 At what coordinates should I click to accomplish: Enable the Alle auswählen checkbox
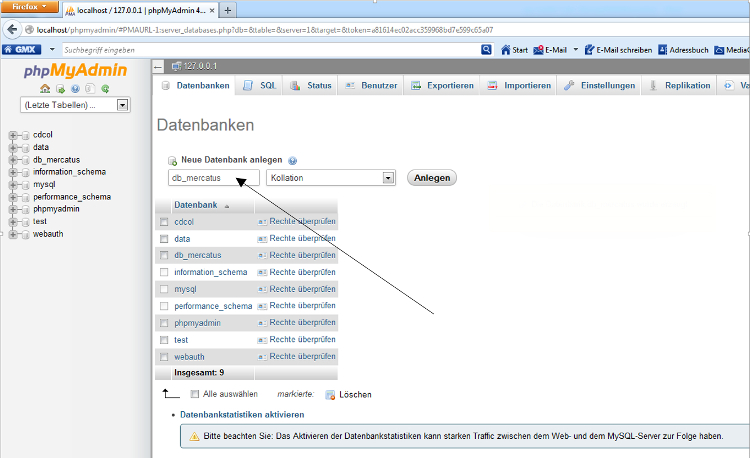(195, 394)
